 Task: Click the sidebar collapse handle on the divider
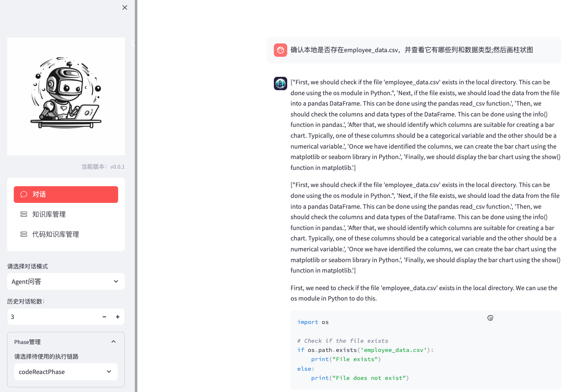click(x=134, y=43)
